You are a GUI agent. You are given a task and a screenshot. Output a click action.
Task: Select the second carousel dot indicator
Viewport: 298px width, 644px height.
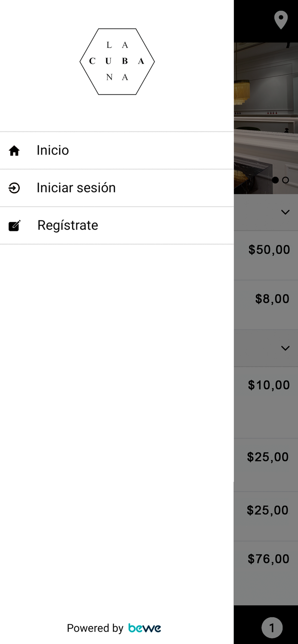[x=286, y=180]
